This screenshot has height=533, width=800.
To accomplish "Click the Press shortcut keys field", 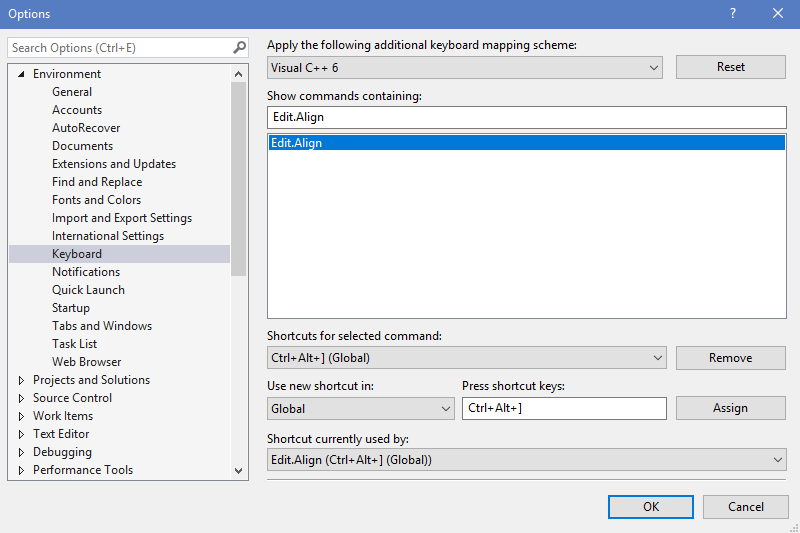I will (x=564, y=408).
